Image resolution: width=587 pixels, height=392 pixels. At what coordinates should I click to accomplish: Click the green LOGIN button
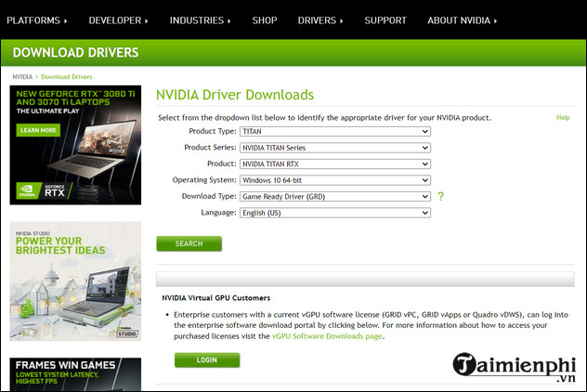(207, 360)
